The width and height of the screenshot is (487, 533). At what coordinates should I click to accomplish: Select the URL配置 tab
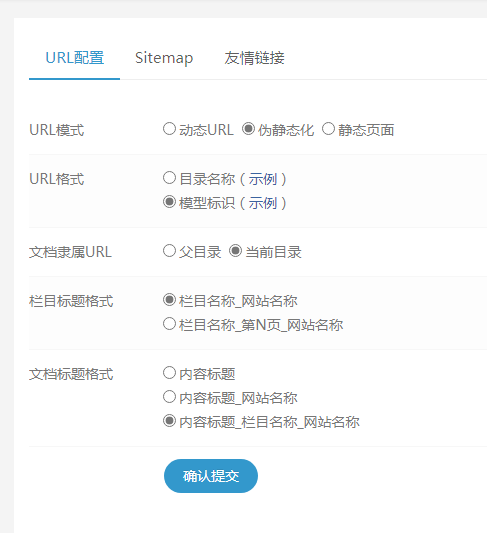pos(74,58)
